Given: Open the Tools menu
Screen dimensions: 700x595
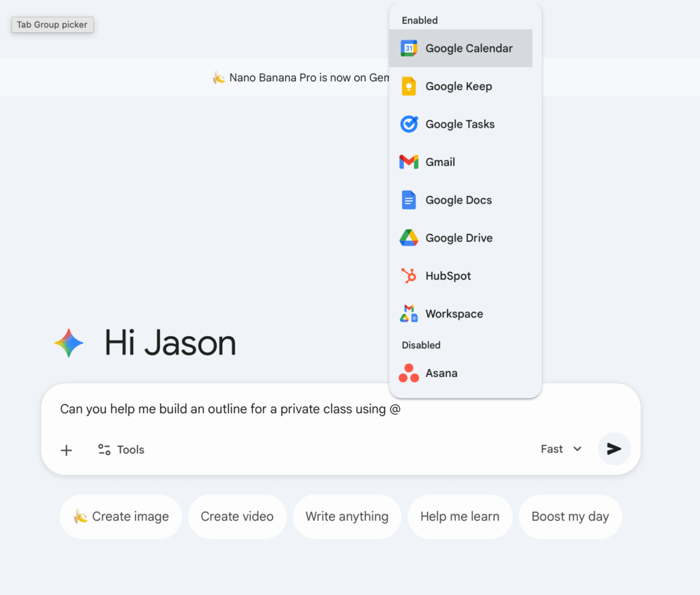Looking at the screenshot, I should pos(121,449).
